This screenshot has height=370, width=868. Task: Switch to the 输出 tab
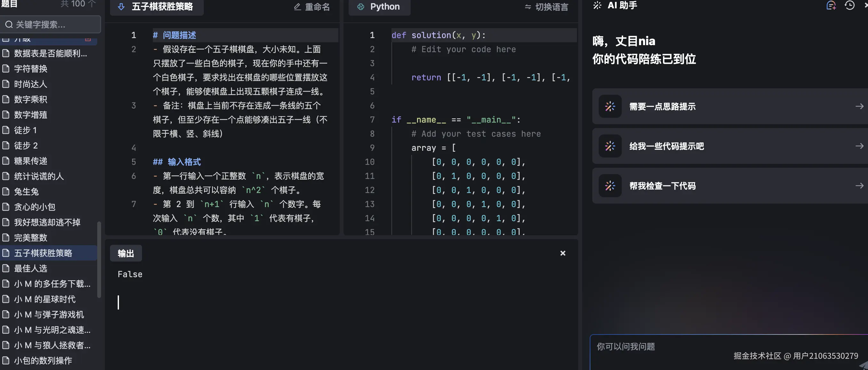(x=125, y=253)
